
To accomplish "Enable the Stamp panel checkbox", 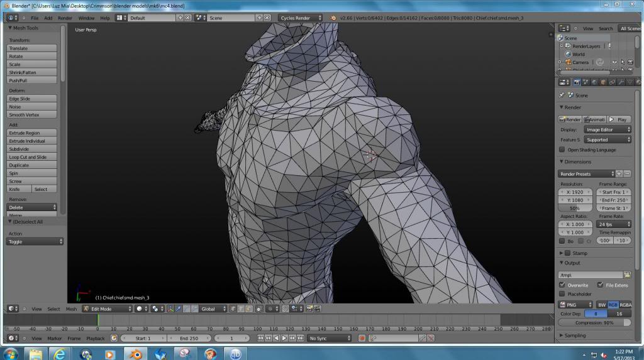I will click(x=568, y=253).
